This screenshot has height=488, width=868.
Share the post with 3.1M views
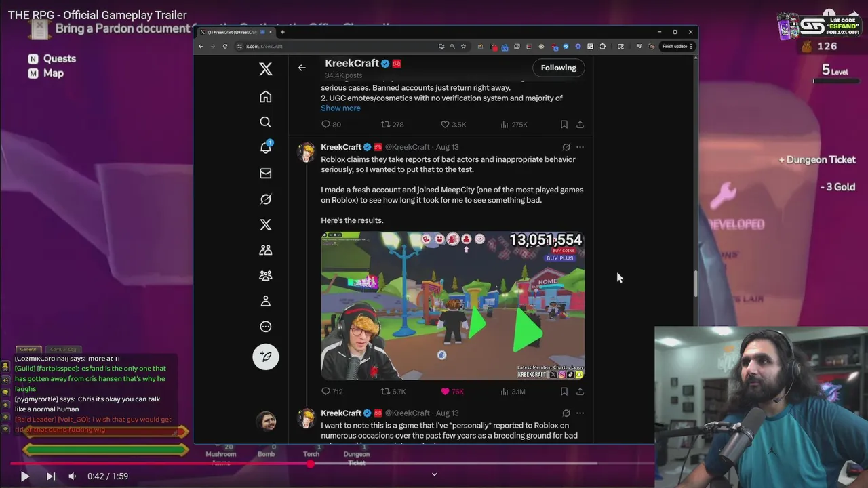[580, 392]
